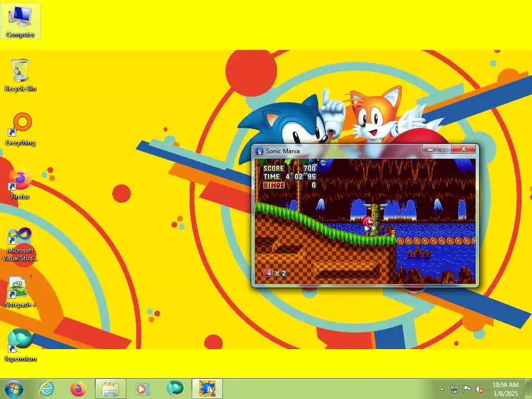Launch Firefox from the taskbar
532x399 pixels.
(x=78, y=389)
